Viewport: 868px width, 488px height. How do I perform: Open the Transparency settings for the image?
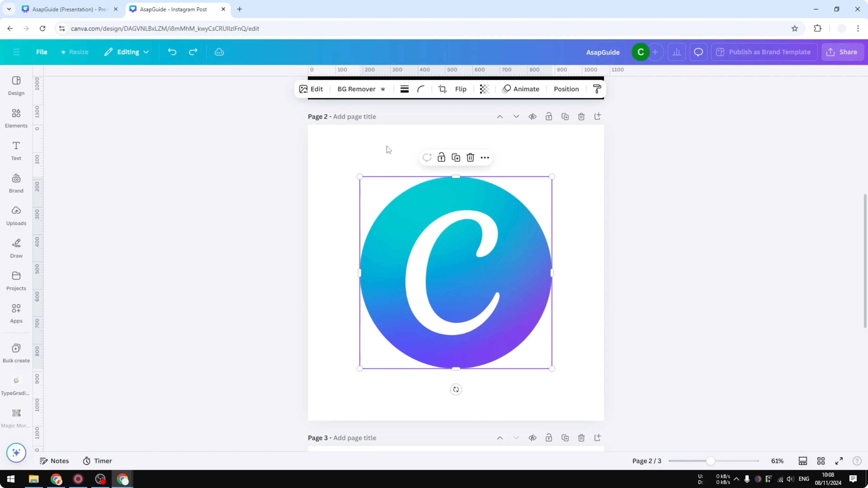[x=484, y=89]
